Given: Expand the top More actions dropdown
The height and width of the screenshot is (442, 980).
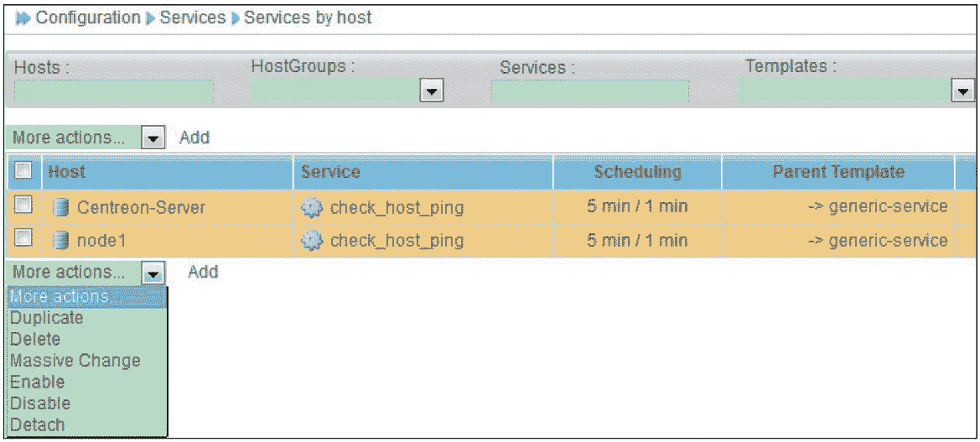Looking at the screenshot, I should (x=152, y=138).
